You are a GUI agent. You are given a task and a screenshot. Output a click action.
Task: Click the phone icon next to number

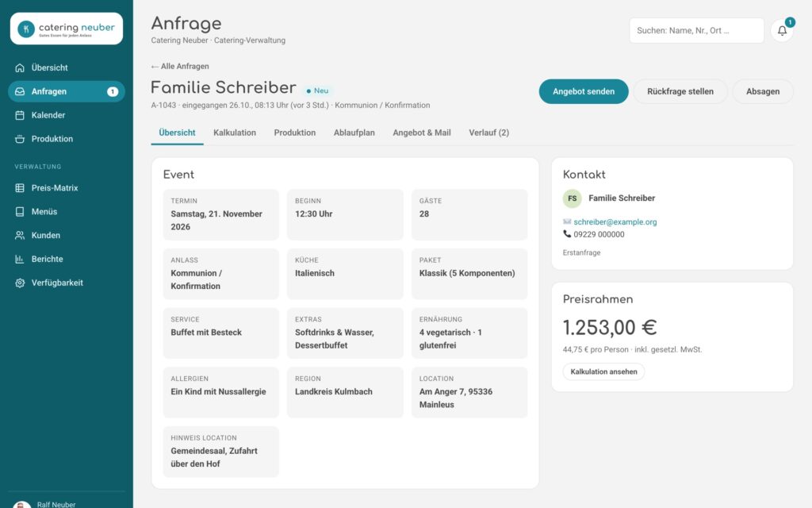pyautogui.click(x=566, y=234)
